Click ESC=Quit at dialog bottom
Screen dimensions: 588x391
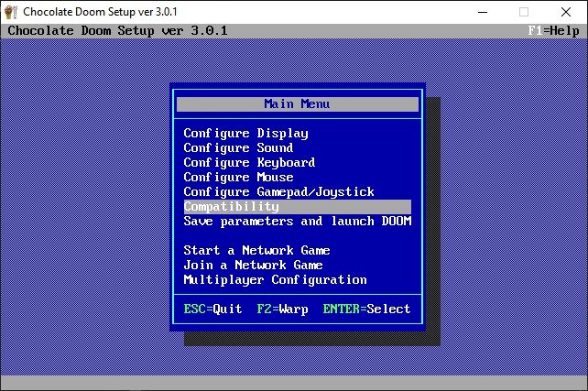(x=212, y=309)
